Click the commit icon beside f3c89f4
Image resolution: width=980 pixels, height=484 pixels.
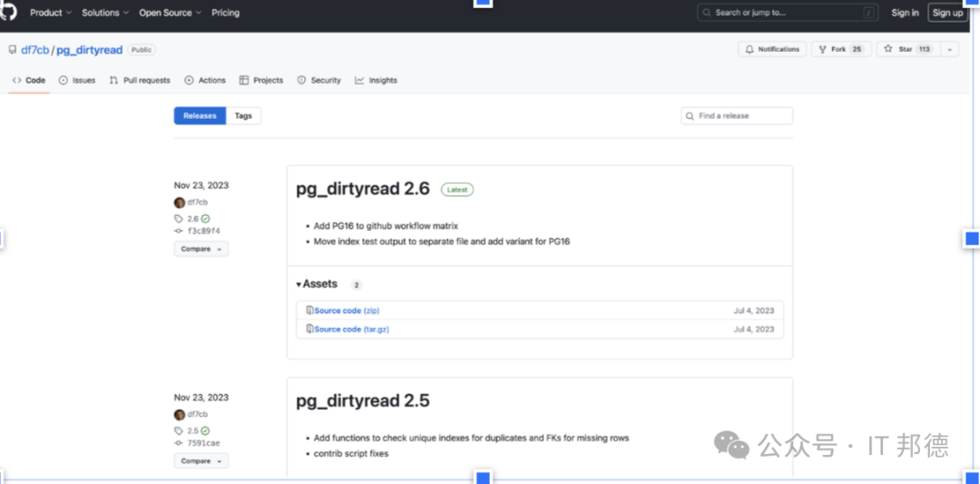click(179, 231)
